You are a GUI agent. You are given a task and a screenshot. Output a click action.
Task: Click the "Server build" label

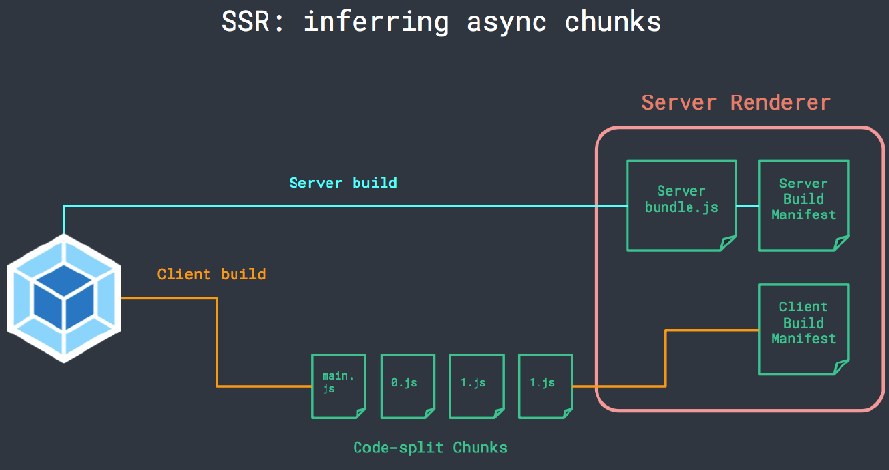click(x=343, y=183)
